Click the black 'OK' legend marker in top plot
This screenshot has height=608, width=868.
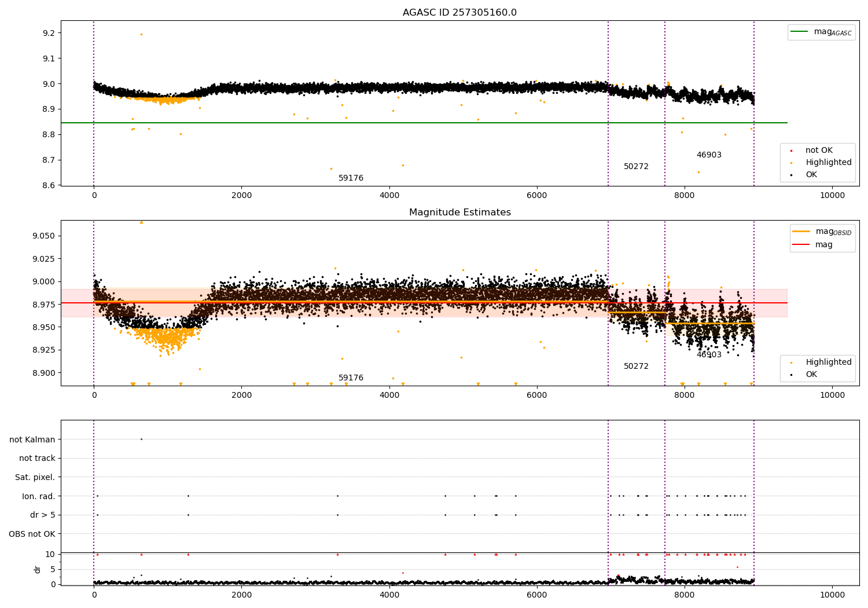791,175
